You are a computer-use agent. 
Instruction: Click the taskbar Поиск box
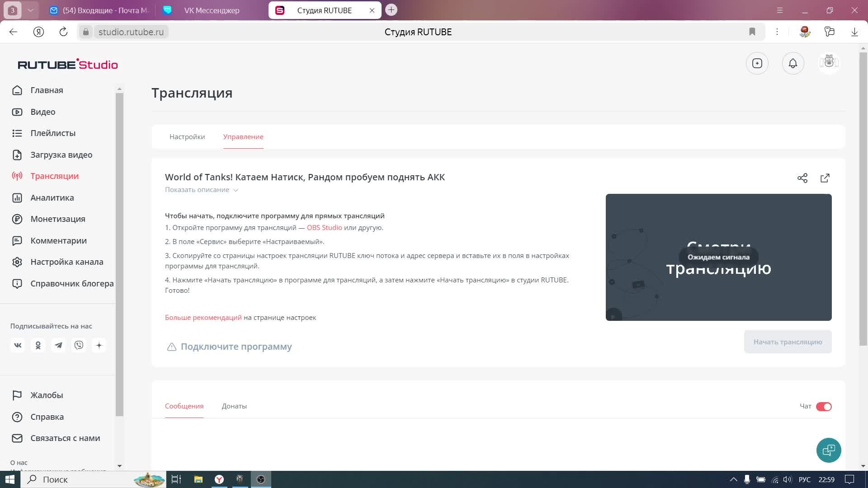click(x=94, y=479)
